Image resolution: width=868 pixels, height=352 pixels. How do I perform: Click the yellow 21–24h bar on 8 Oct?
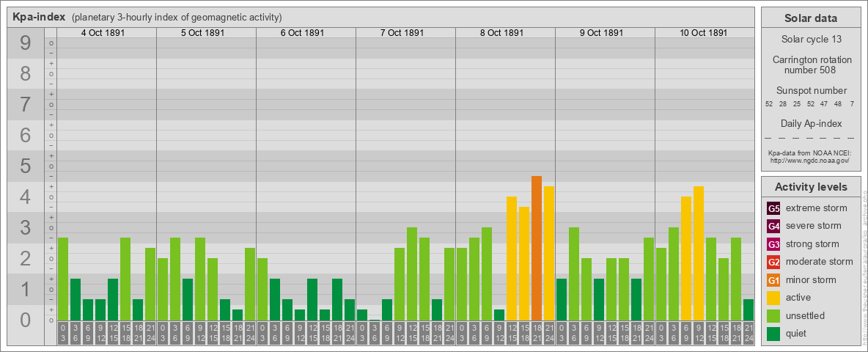[548, 254]
